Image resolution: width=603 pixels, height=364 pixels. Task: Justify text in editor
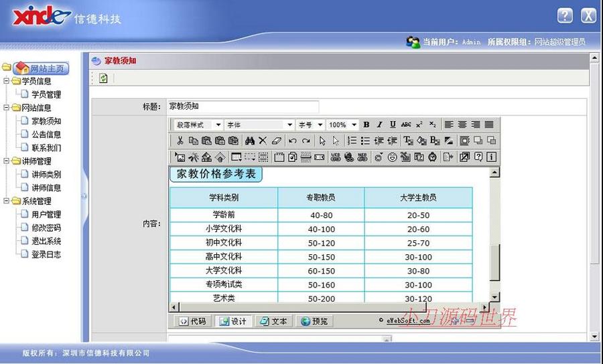tap(489, 124)
